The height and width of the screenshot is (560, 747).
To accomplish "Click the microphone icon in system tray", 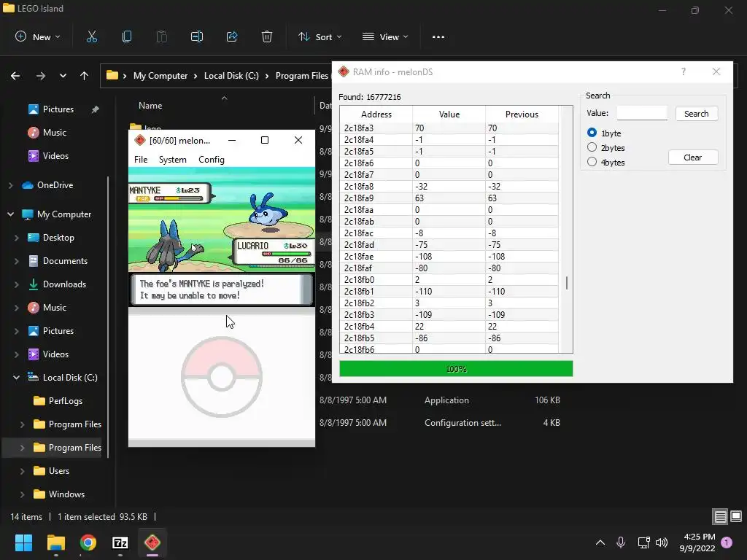I will click(x=621, y=542).
